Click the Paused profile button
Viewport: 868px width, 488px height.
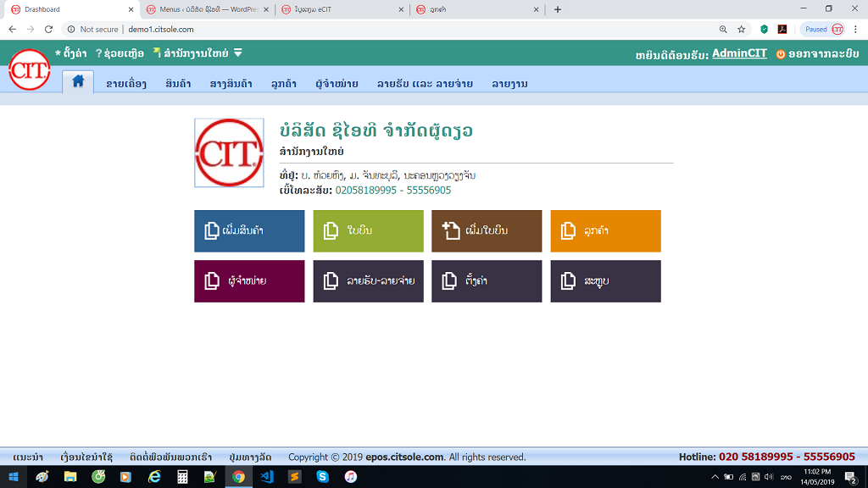[824, 30]
